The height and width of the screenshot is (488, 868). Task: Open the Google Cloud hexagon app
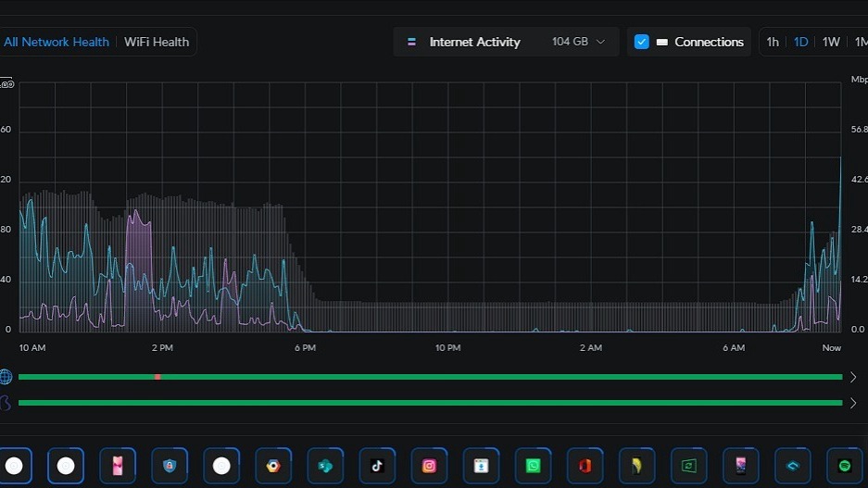[x=273, y=466]
